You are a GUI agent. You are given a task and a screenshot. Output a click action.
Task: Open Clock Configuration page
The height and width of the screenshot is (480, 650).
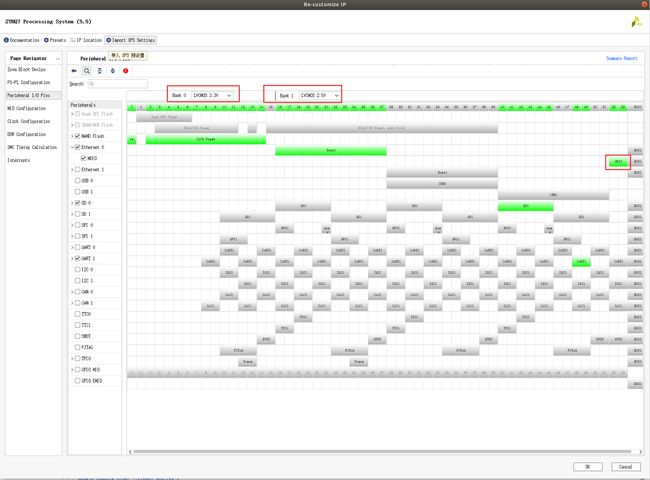point(29,121)
